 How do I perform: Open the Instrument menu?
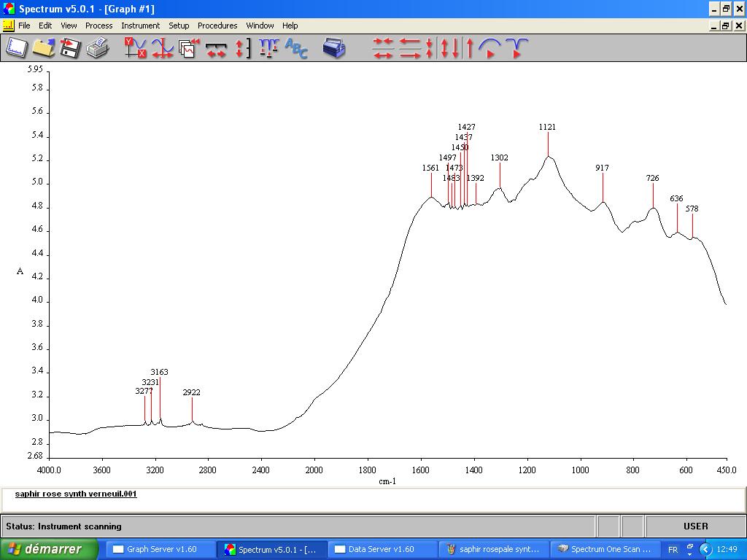(140, 26)
